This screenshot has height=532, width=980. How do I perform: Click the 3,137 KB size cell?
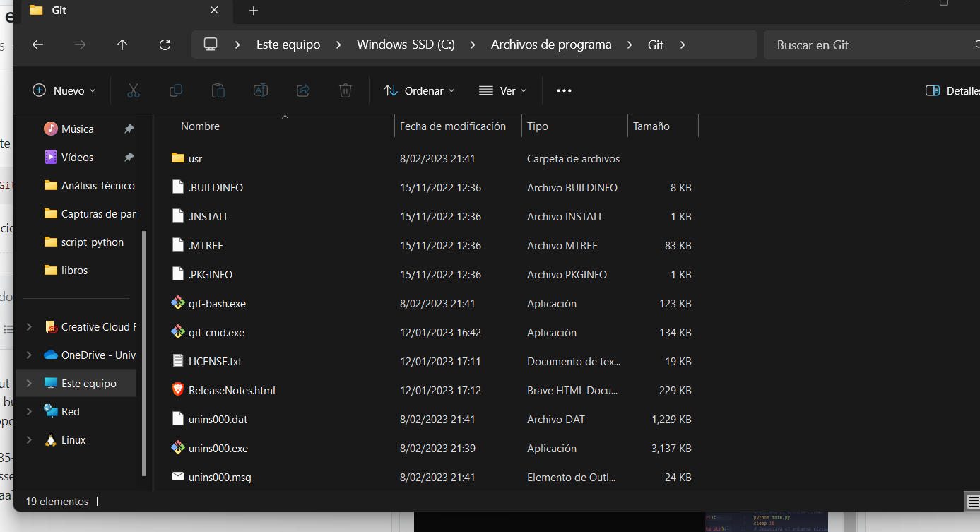coord(671,449)
